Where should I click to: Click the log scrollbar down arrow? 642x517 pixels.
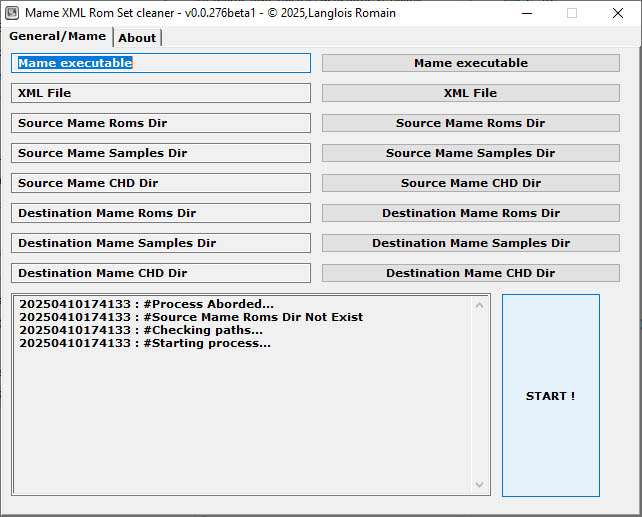coord(479,485)
